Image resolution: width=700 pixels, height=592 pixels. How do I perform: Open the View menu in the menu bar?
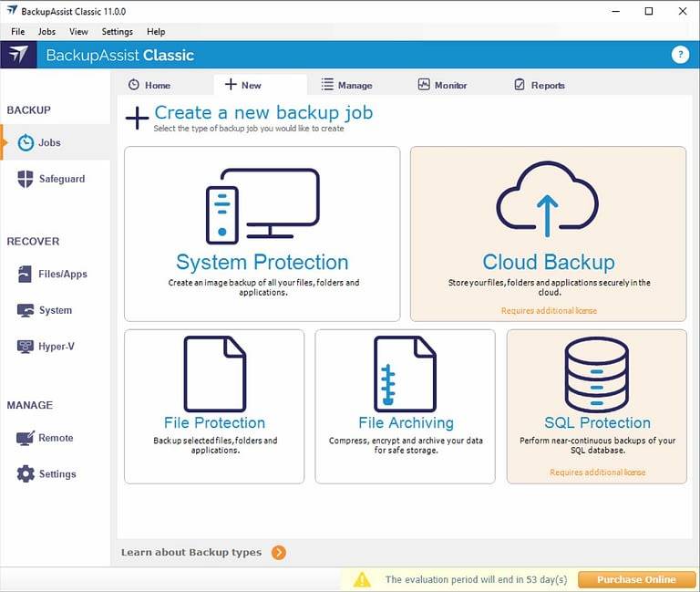(78, 32)
